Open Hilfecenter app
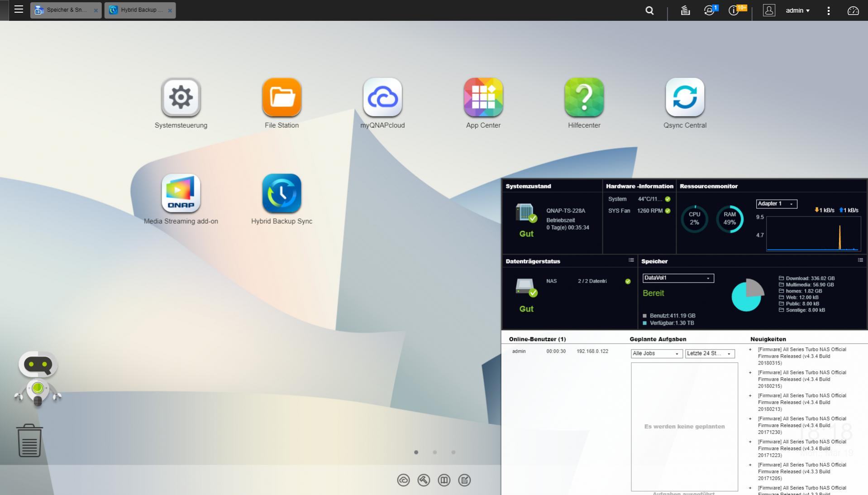The image size is (868, 495). pyautogui.click(x=584, y=97)
